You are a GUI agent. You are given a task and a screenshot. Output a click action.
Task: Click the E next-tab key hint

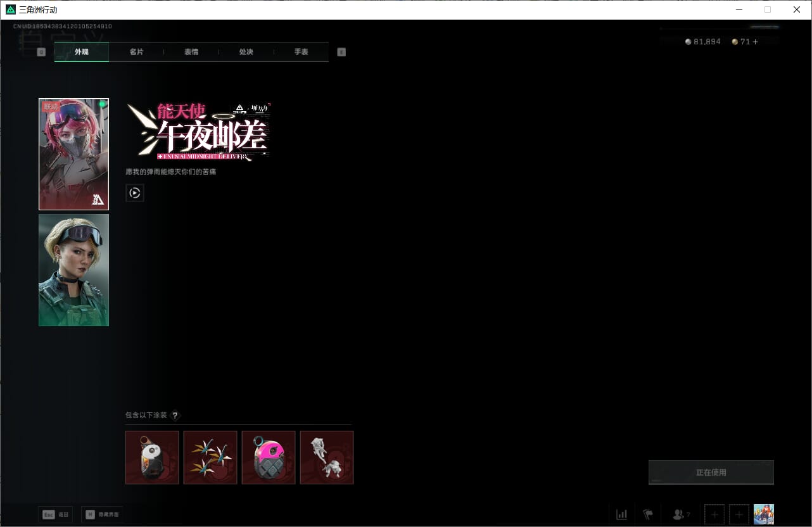[x=341, y=52]
